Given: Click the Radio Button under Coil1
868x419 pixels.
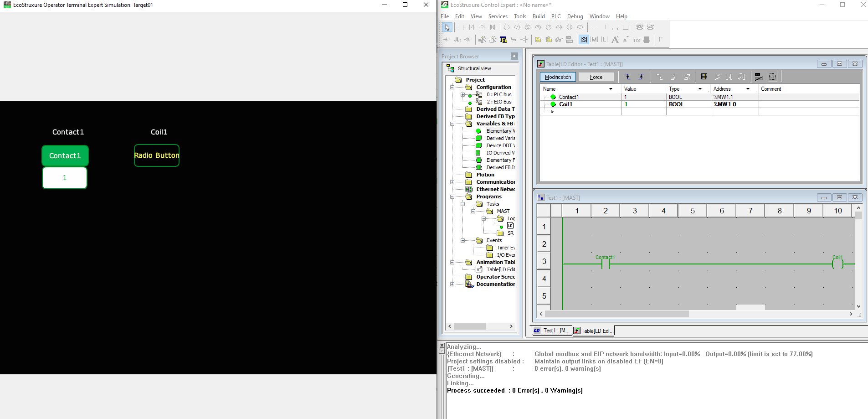Looking at the screenshot, I should click(157, 155).
